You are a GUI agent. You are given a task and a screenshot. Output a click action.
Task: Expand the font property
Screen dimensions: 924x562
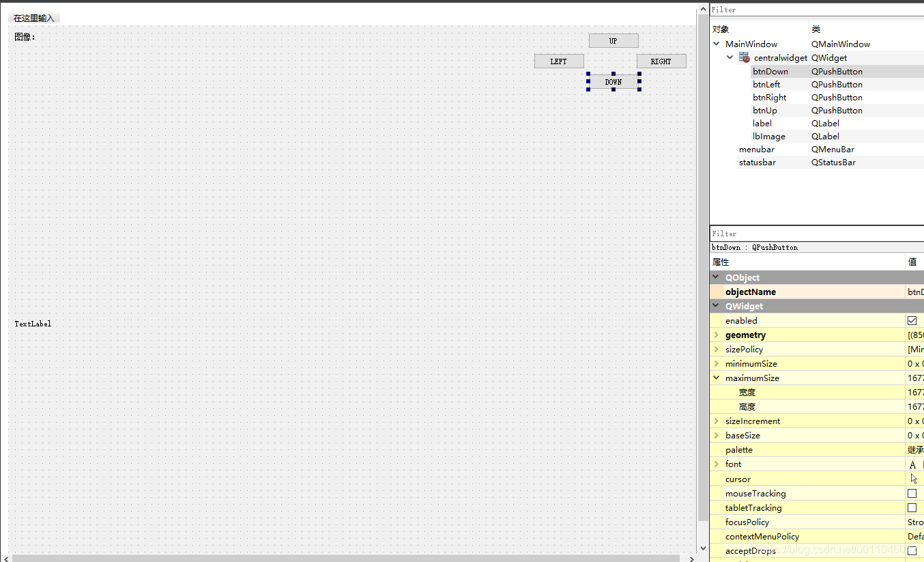click(x=716, y=464)
